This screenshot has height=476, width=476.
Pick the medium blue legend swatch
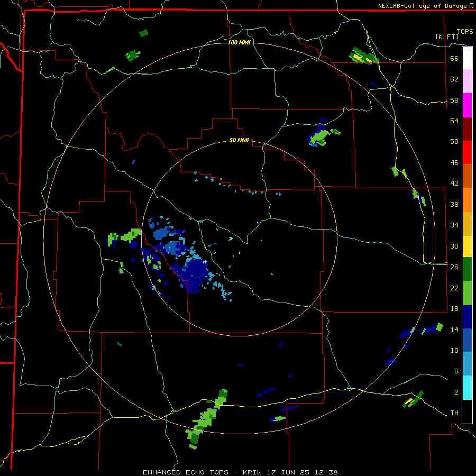click(467, 340)
